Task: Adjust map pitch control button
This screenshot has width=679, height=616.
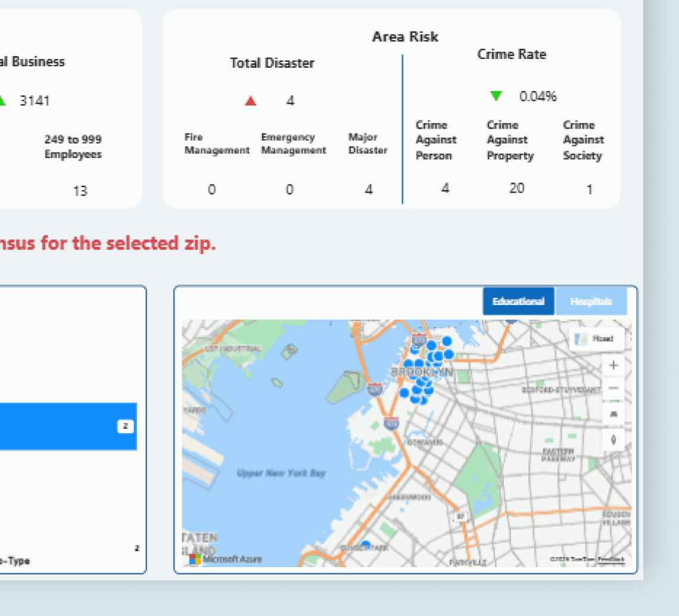Action: click(x=613, y=415)
